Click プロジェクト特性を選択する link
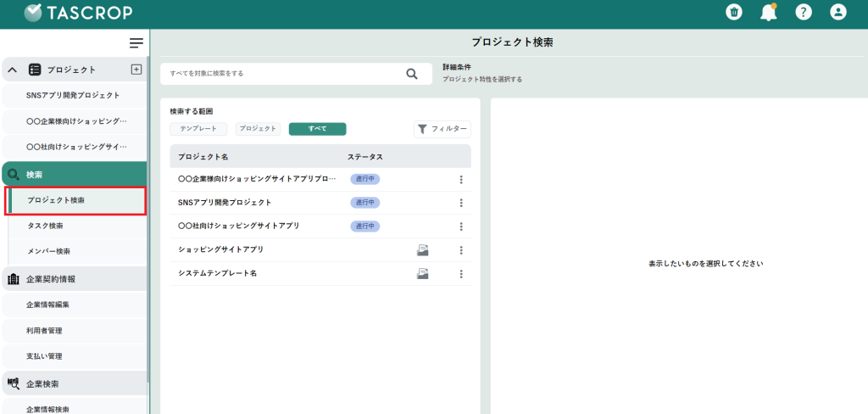 tap(482, 79)
